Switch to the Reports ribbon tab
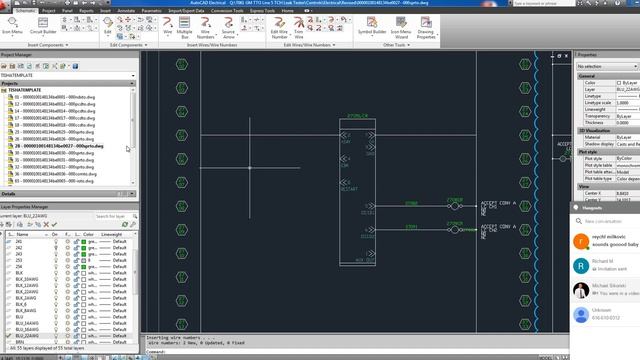The image size is (640, 360). pyautogui.click(x=87, y=11)
